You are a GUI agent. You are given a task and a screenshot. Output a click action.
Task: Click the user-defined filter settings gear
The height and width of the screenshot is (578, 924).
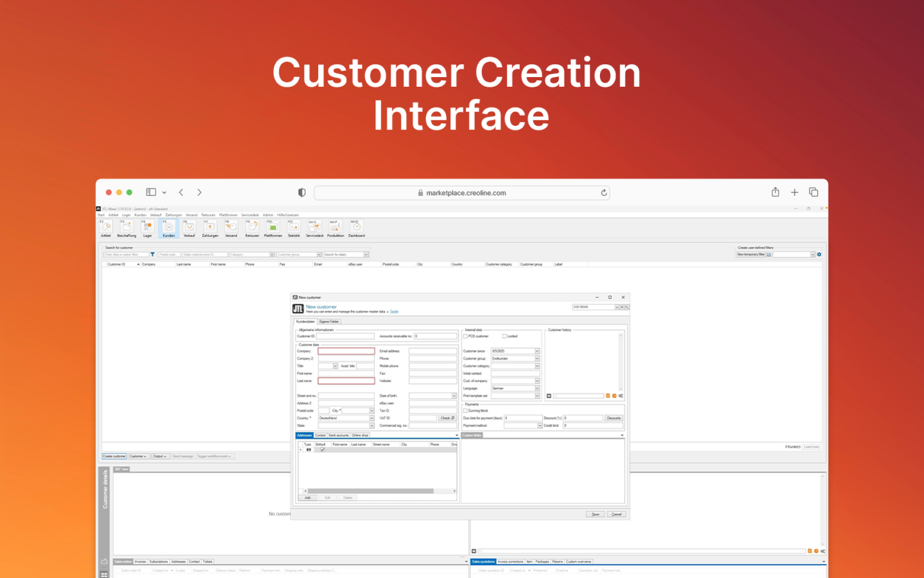coord(819,255)
